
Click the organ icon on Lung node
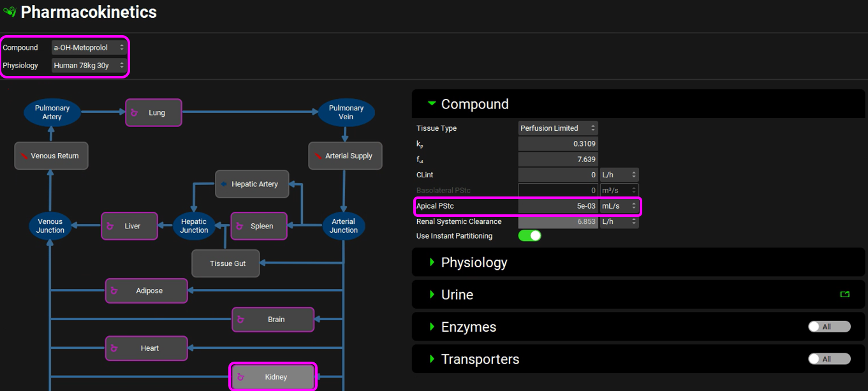pos(135,113)
